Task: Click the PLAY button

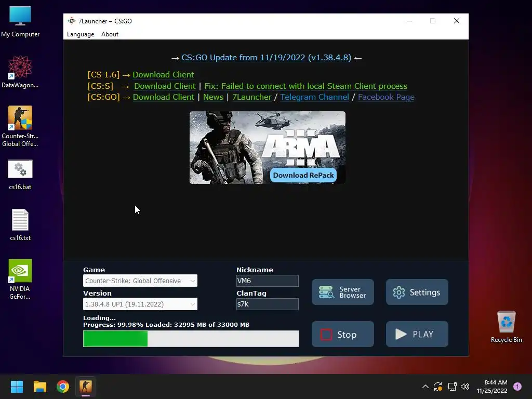Action: (x=417, y=334)
